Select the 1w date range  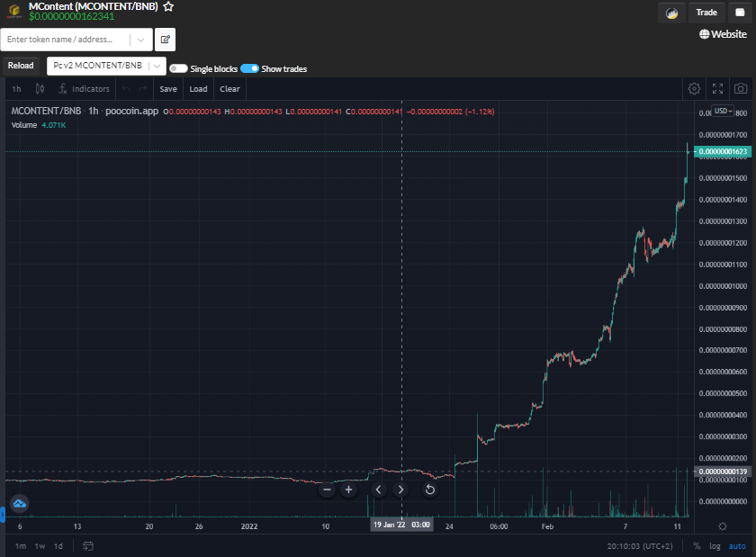tap(40, 546)
